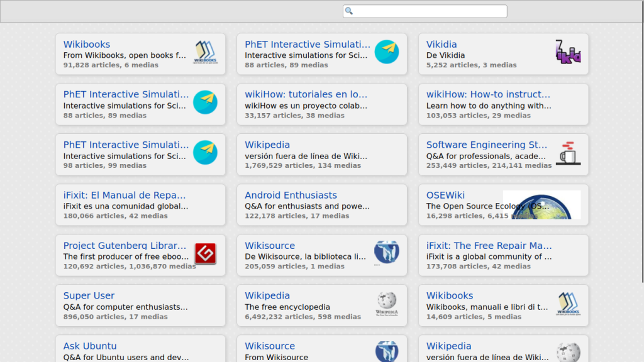Click text '180,066 articles, 42 medias'

[x=116, y=216]
